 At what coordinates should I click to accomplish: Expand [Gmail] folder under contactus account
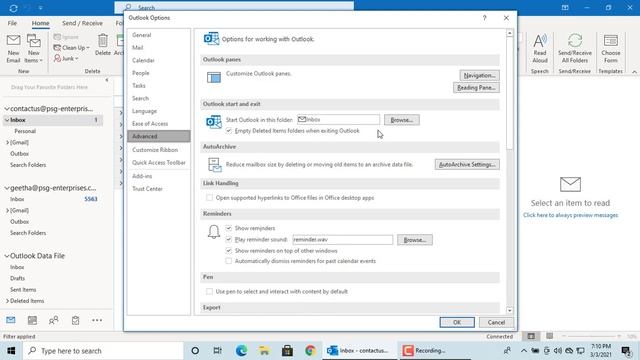8,142
